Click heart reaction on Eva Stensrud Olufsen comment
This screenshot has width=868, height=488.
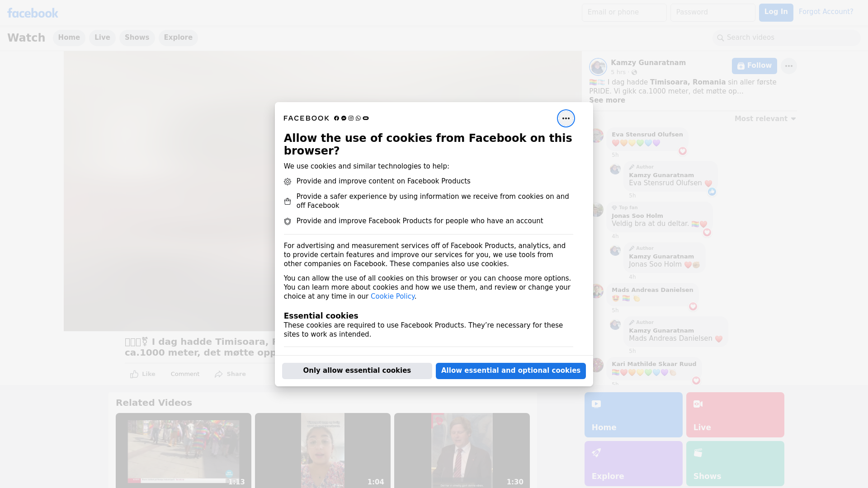pyautogui.click(x=682, y=151)
